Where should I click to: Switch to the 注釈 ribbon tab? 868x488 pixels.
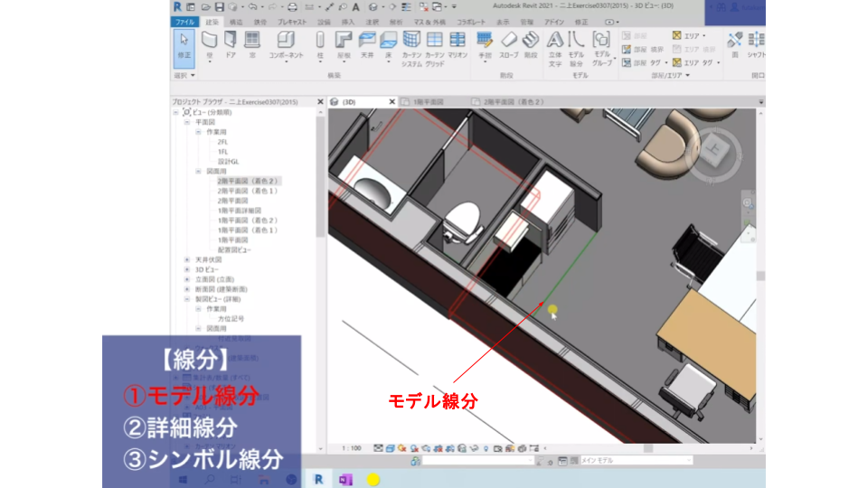coord(372,21)
